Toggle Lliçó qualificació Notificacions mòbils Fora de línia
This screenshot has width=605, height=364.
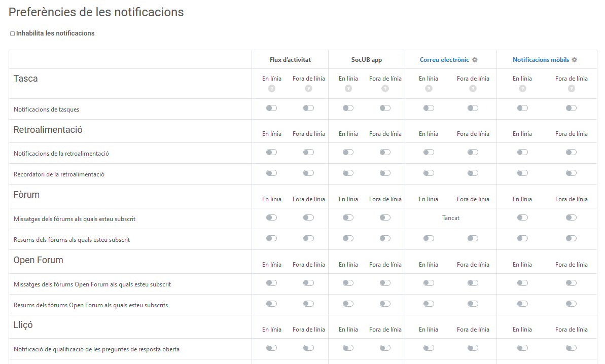coord(572,348)
